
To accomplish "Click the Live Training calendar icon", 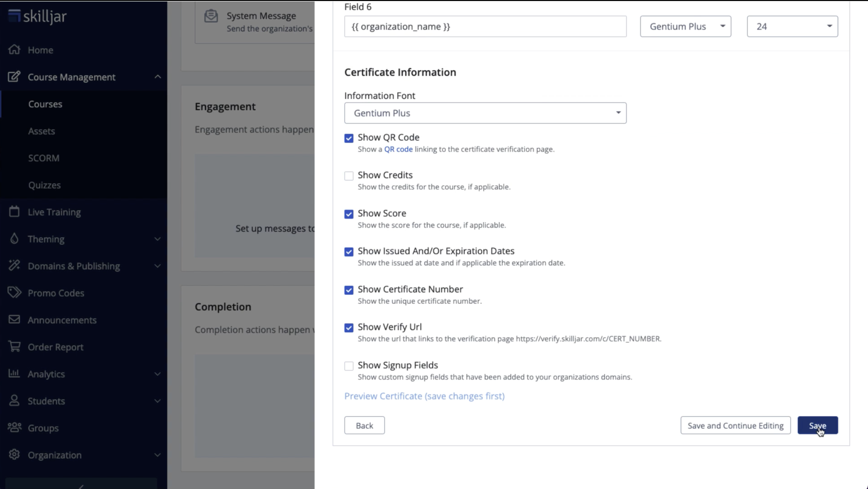I will pos(14,212).
